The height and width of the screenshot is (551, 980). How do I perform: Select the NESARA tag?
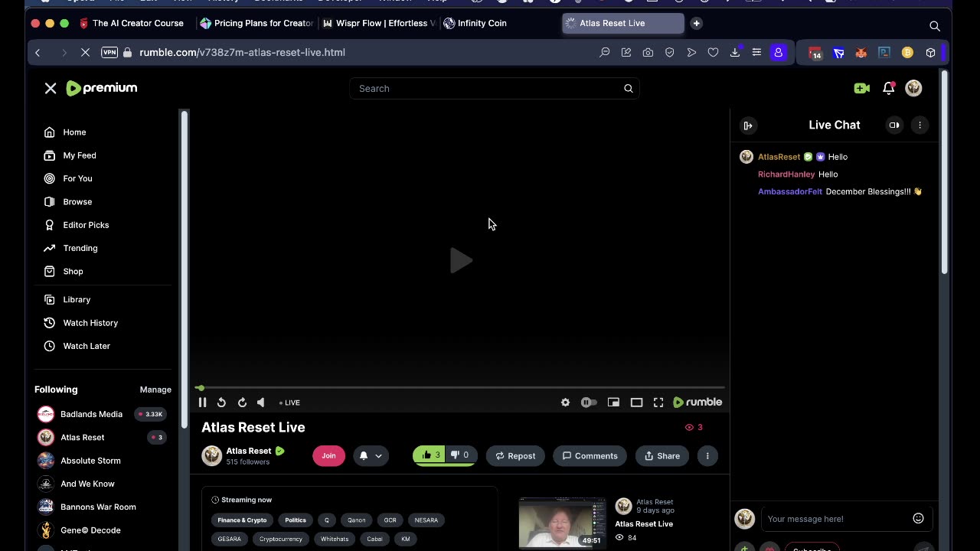426,520
